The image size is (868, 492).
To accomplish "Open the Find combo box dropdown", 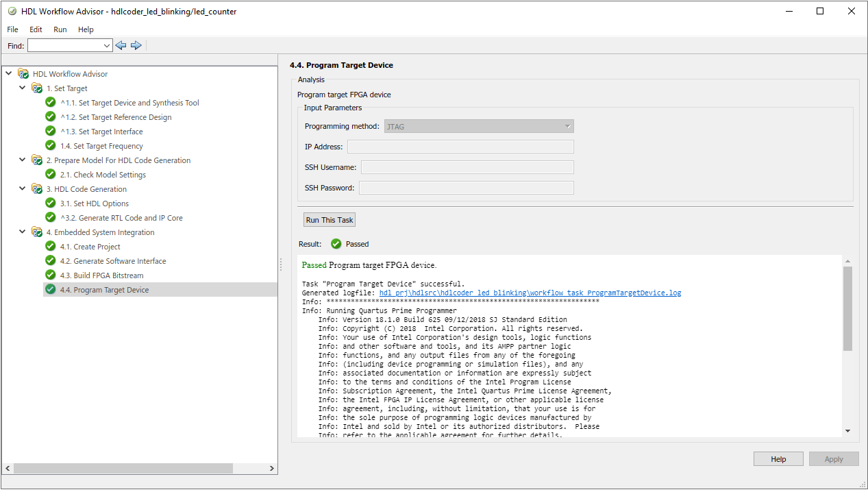I will point(107,46).
